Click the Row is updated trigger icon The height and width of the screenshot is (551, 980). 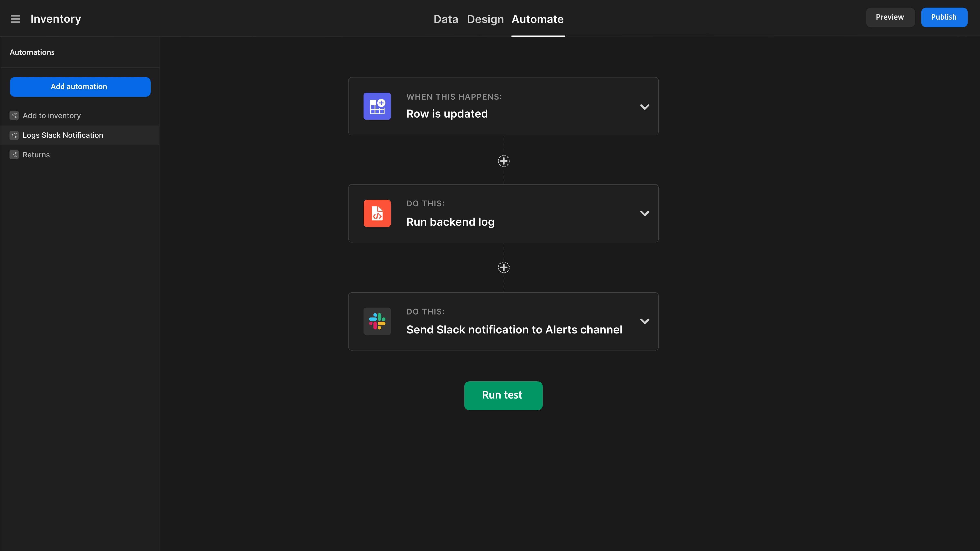click(377, 106)
